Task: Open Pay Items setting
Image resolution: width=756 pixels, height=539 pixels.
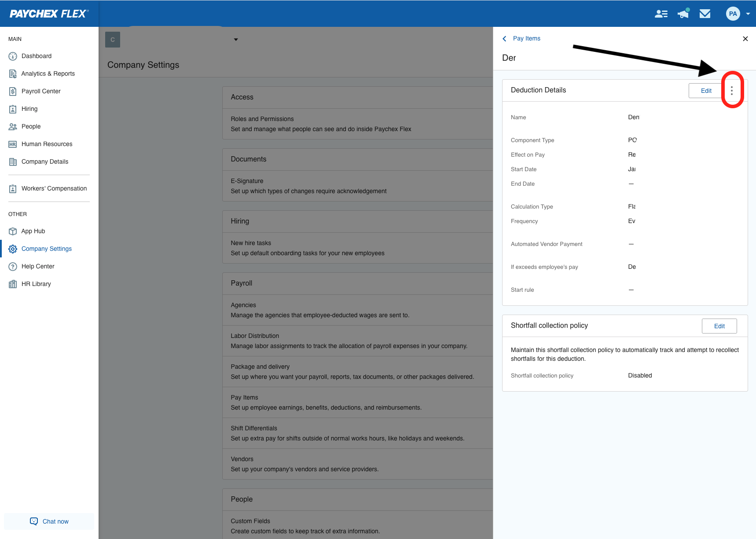Action: click(357, 403)
